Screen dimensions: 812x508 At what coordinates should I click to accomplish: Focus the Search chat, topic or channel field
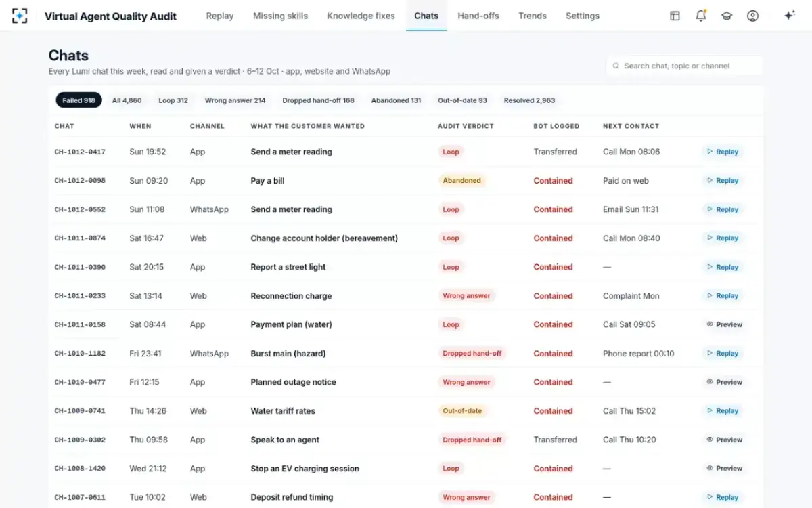click(x=684, y=66)
